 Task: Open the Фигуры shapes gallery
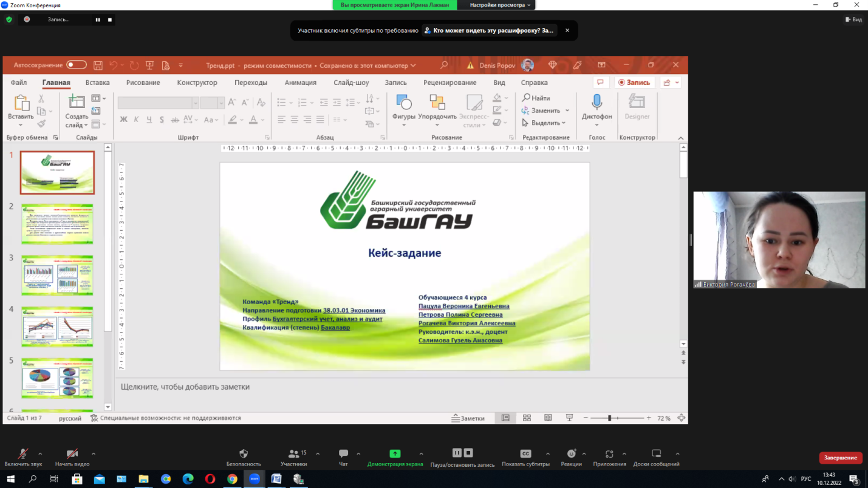(x=404, y=110)
